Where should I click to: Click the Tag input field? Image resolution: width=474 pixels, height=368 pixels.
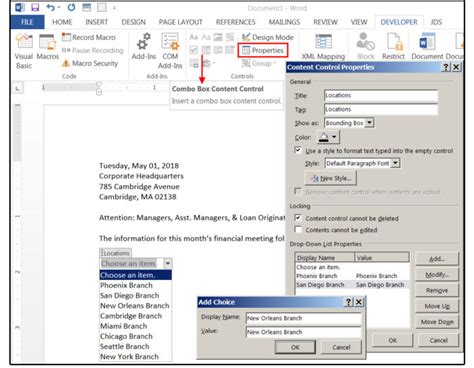coord(381,109)
